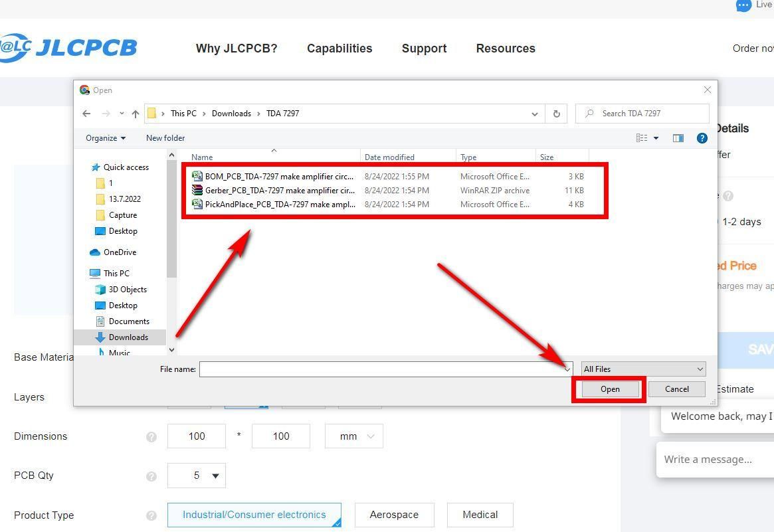
Task: Go up one folder level arrow
Action: point(136,114)
